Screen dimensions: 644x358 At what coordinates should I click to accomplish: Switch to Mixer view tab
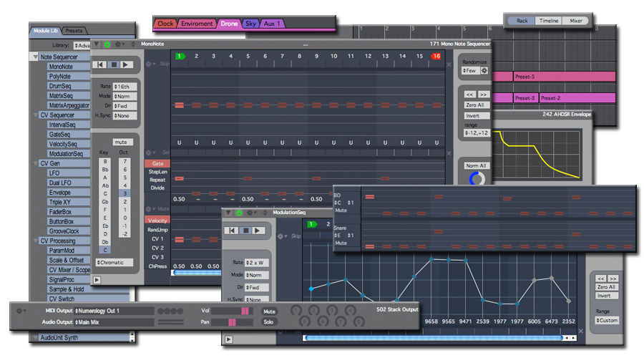[576, 21]
